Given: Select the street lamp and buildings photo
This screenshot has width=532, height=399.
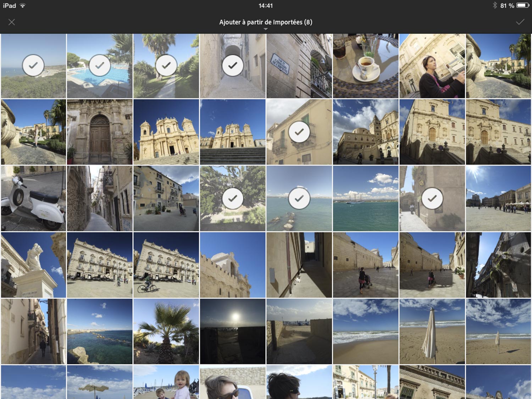Looking at the screenshot, I should click(366, 382).
